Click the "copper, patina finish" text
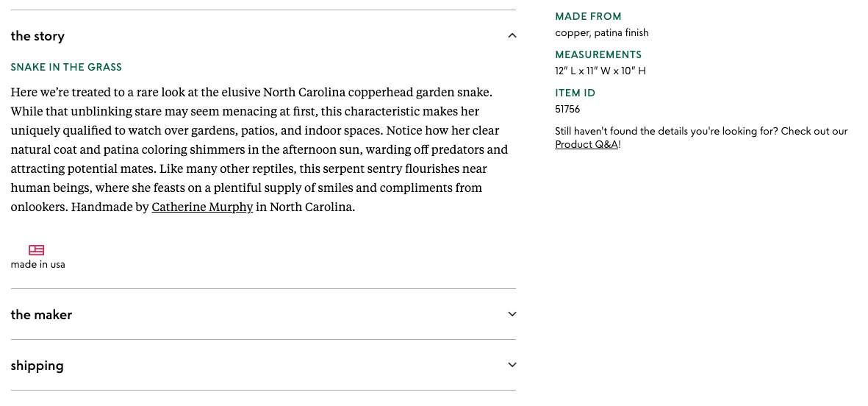This screenshot has height=406, width=868. 601,32
